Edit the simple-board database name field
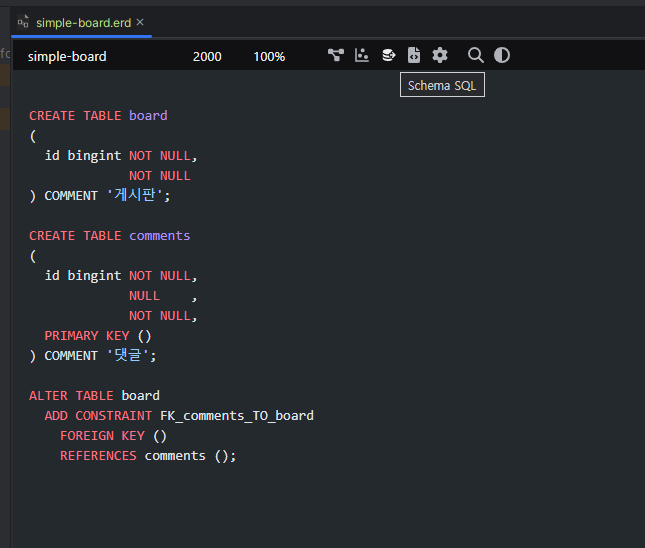 [67, 56]
